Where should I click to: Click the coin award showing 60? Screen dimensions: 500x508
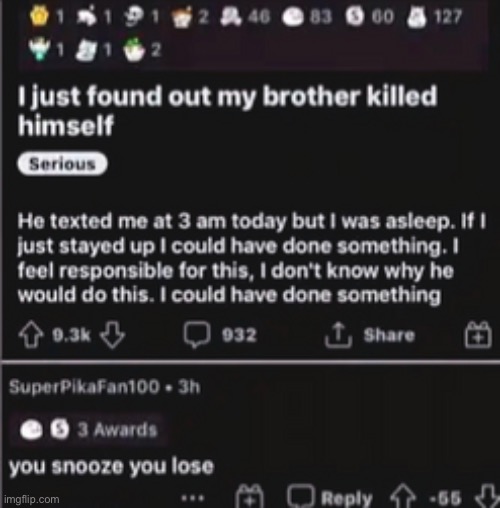(355, 16)
